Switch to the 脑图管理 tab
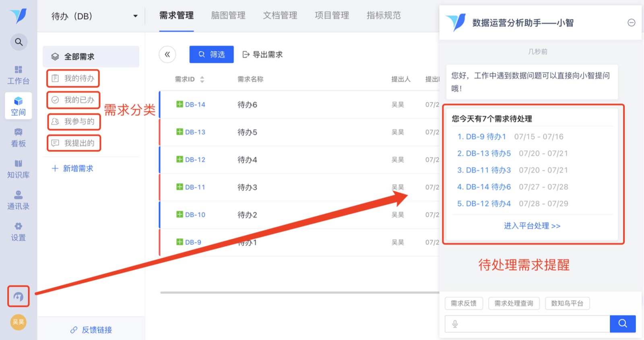 228,16
